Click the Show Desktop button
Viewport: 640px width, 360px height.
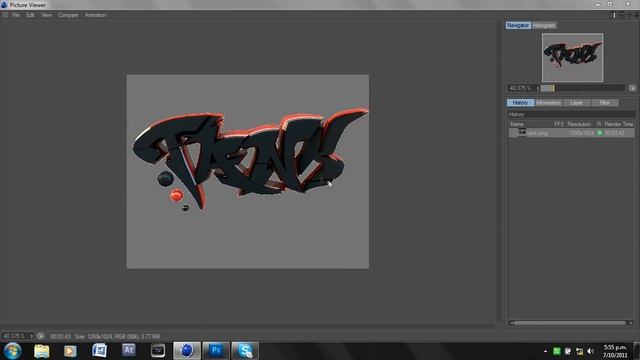pyautogui.click(x=637, y=351)
